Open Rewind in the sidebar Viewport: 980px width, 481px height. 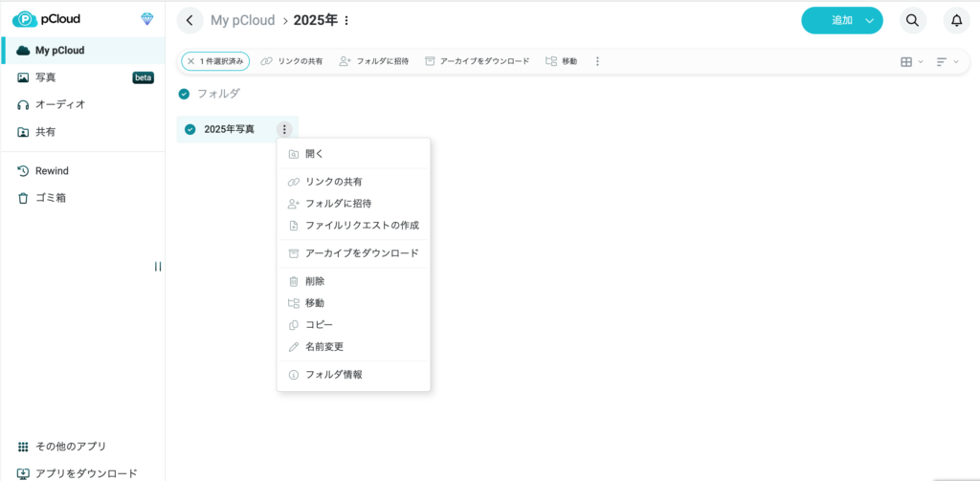click(x=52, y=171)
